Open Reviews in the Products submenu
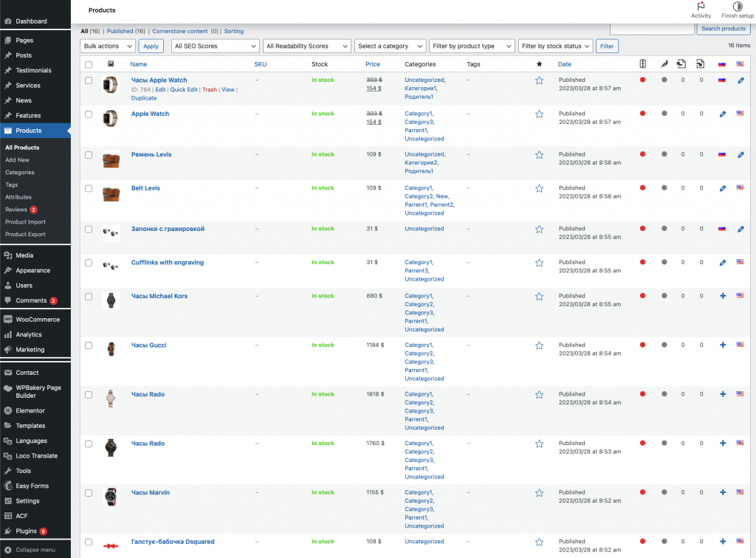This screenshot has height=558, width=756. click(16, 210)
